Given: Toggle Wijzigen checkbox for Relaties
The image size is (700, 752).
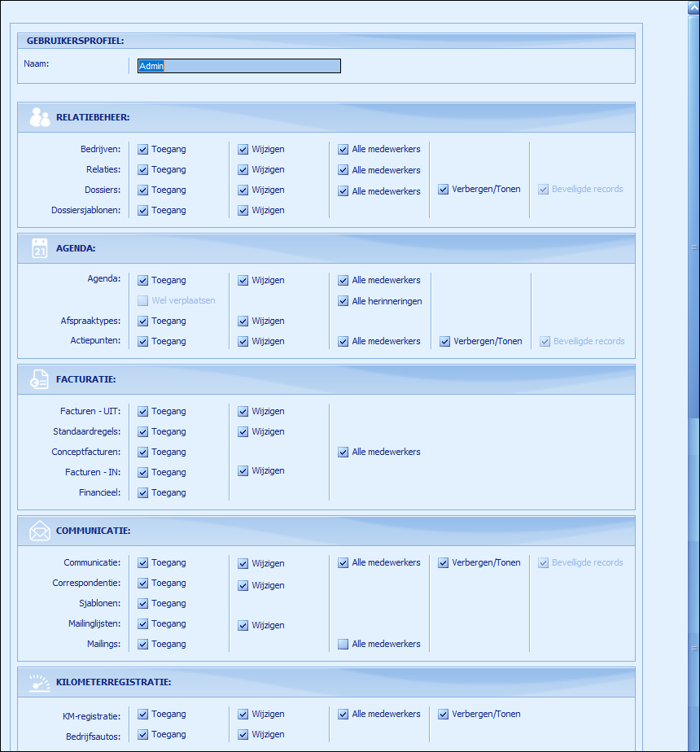Looking at the screenshot, I should coord(243,170).
